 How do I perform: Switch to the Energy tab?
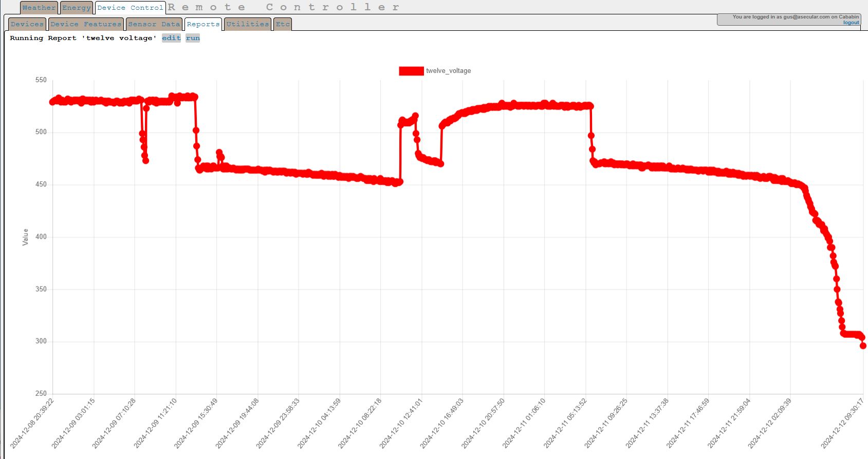pyautogui.click(x=76, y=8)
